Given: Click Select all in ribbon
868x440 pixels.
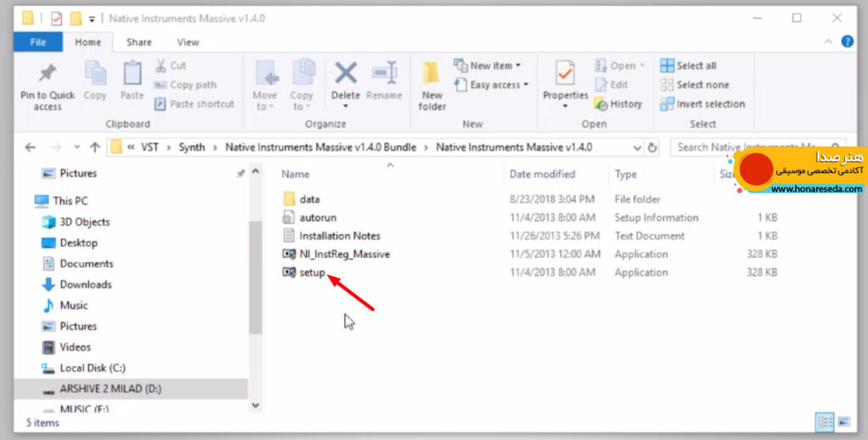Looking at the screenshot, I should point(688,65).
